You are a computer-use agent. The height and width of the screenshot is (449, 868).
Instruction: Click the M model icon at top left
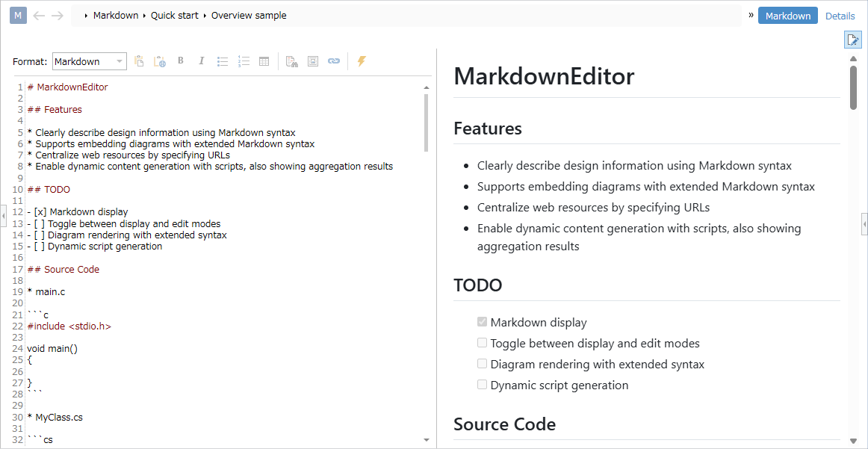18,16
